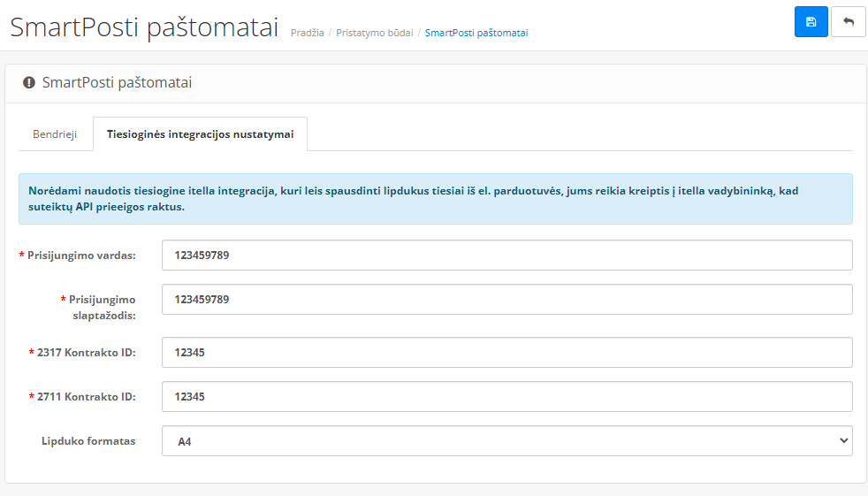Click the back arrow button
The width and height of the screenshot is (868, 496).
click(848, 22)
